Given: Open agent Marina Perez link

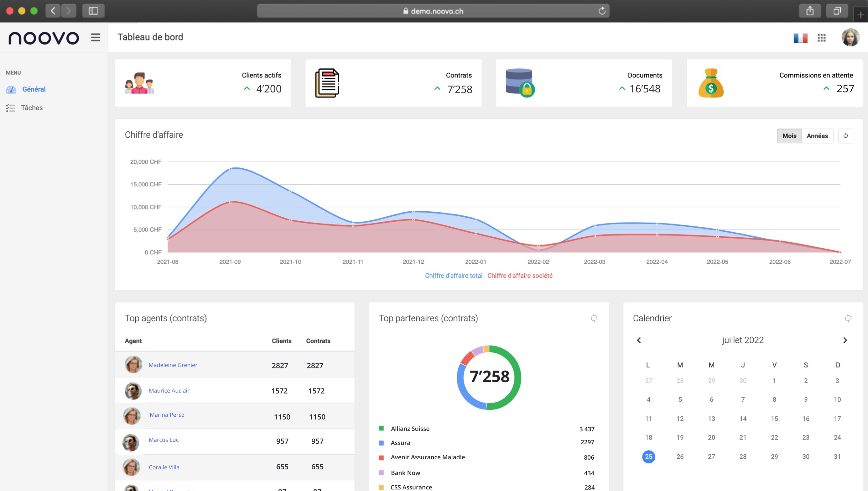Looking at the screenshot, I should pyautogui.click(x=167, y=415).
